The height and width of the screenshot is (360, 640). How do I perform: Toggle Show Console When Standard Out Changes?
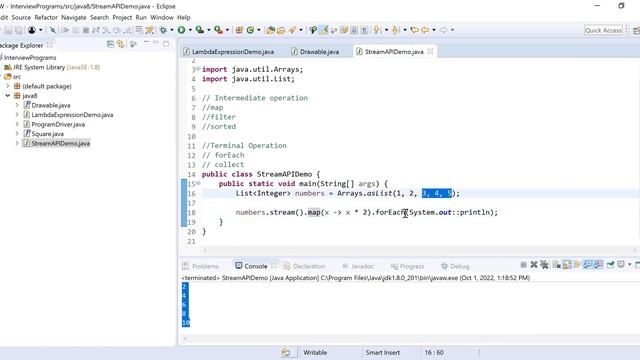point(588,265)
